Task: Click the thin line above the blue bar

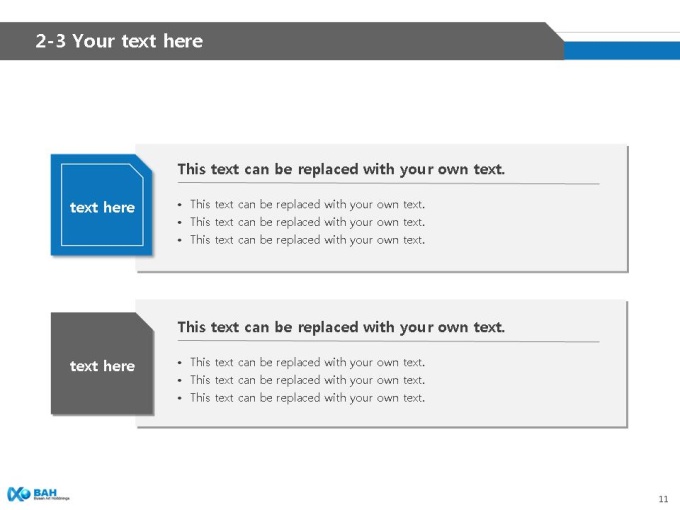Action: click(618, 32)
